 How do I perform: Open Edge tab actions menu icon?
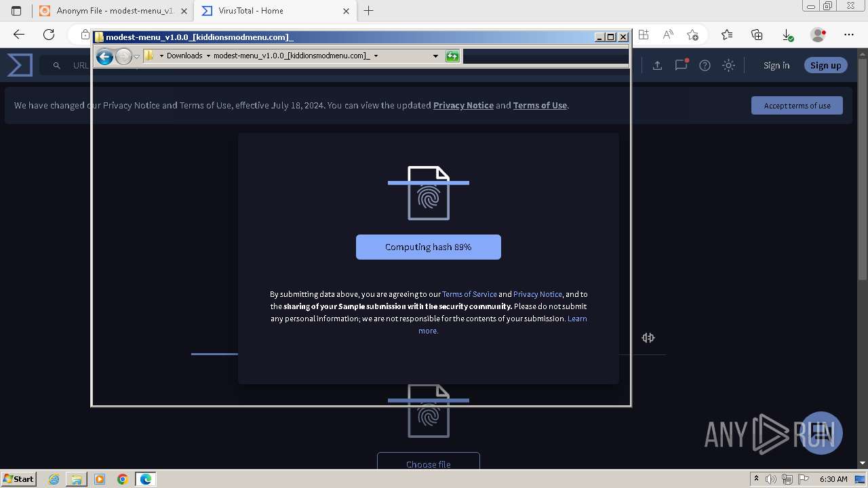16,11
